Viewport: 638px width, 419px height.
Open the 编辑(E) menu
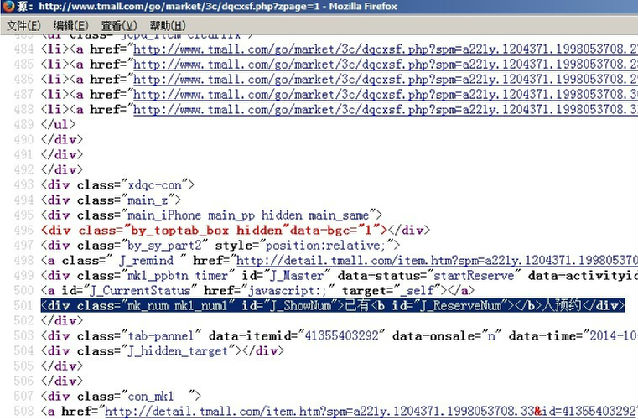[x=71, y=24]
